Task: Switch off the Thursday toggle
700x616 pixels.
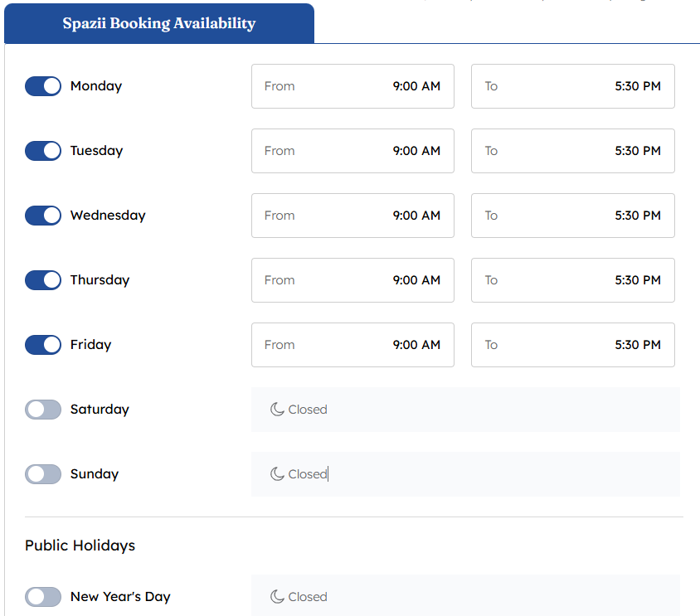Action: 43,280
